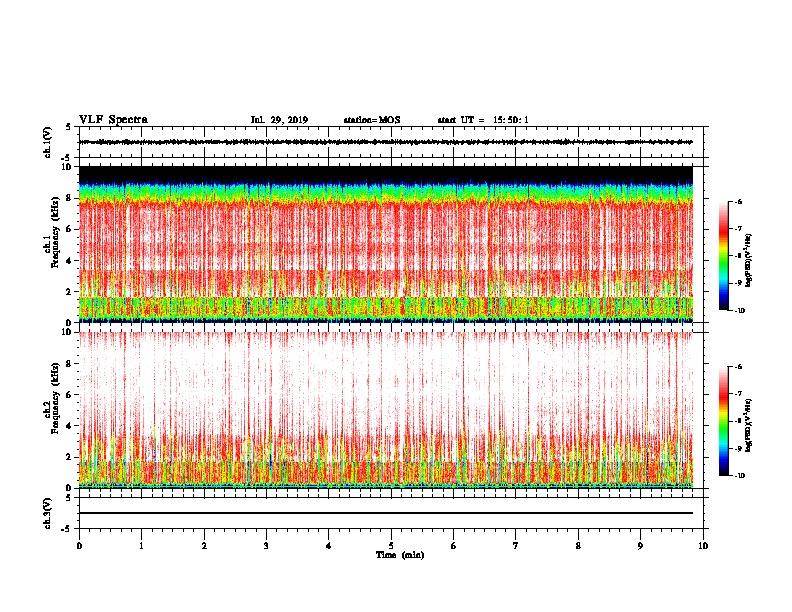This screenshot has width=792, height=612.
Task: Click time axis tick label "5"
Action: [391, 546]
